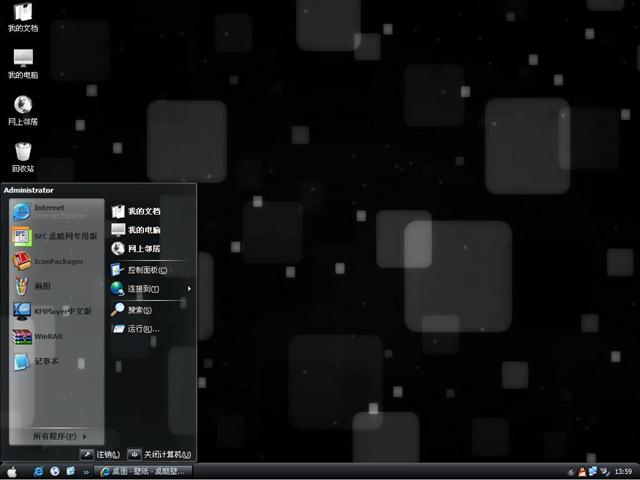Click the red tray icon

click(x=582, y=472)
